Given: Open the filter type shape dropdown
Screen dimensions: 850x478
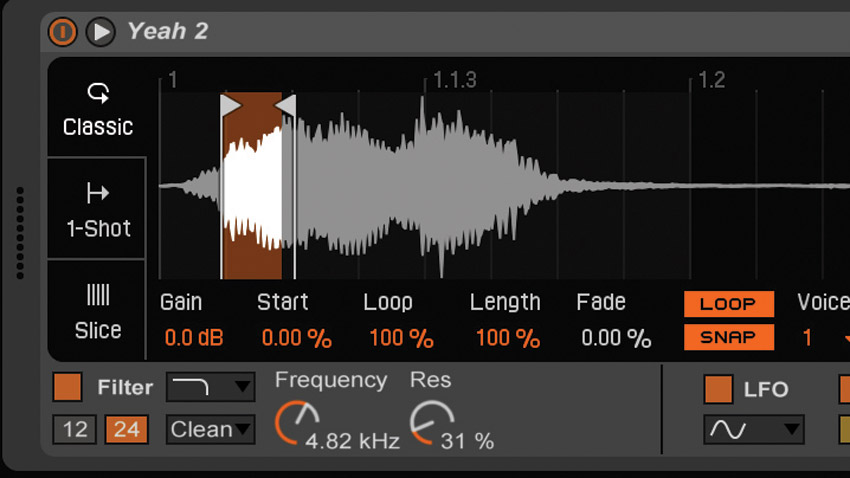Looking at the screenshot, I should (210, 387).
